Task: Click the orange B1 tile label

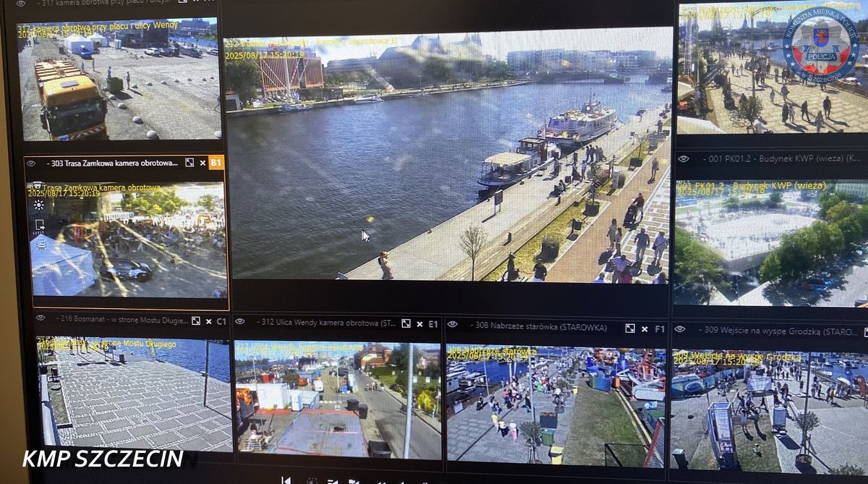Action: click(216, 163)
